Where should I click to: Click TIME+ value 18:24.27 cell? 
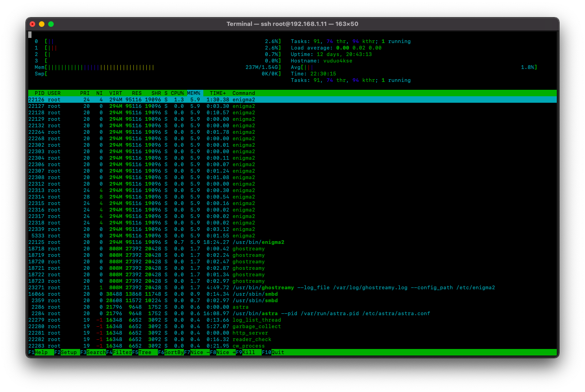click(x=216, y=242)
